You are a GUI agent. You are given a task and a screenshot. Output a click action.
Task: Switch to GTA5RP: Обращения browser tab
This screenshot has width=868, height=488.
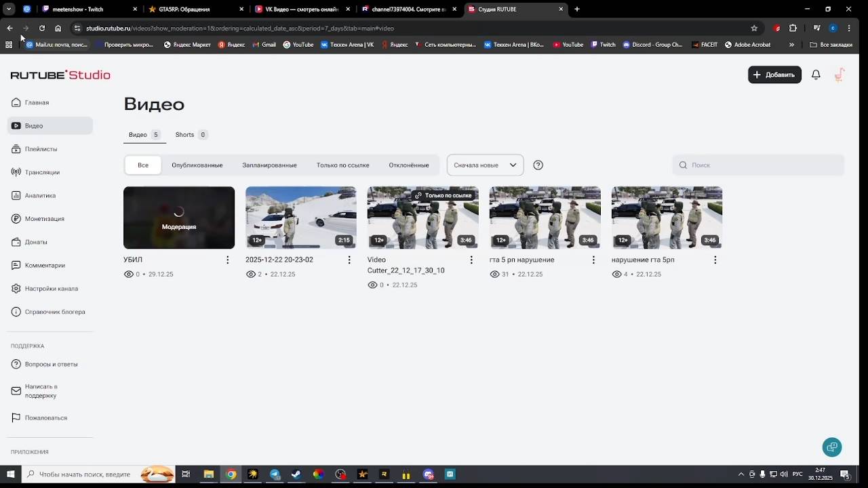195,9
